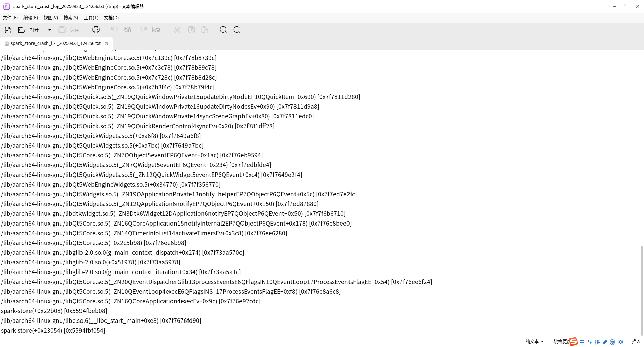Open the 纯文本 syntax dropdown
The width and height of the screenshot is (644, 347).
(x=535, y=341)
